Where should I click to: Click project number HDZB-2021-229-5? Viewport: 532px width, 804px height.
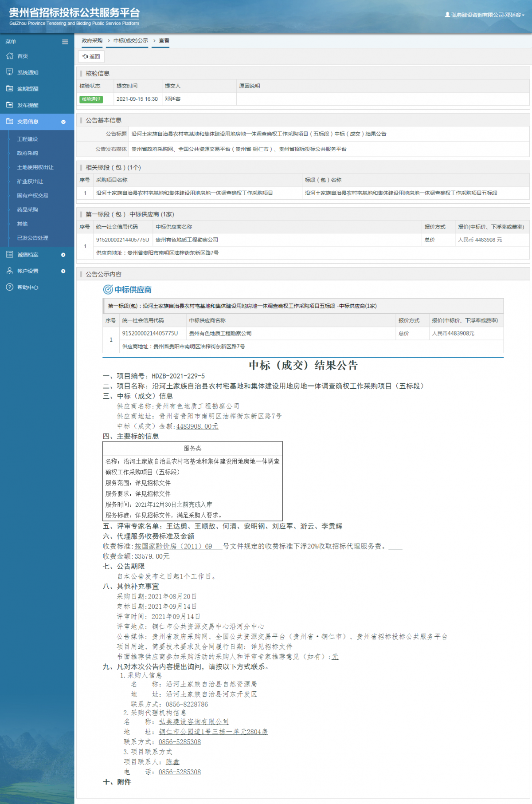pyautogui.click(x=178, y=376)
